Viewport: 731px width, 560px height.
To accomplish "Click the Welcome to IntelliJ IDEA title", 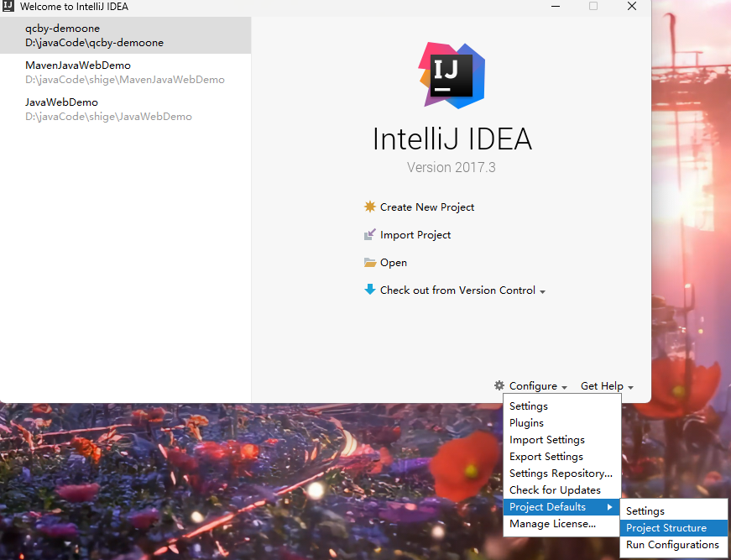I will (74, 7).
